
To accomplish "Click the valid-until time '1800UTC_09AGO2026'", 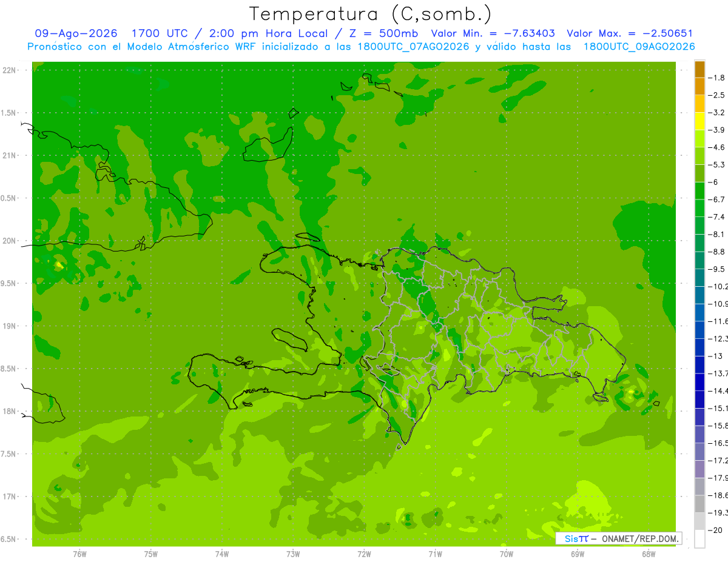I will pos(639,47).
